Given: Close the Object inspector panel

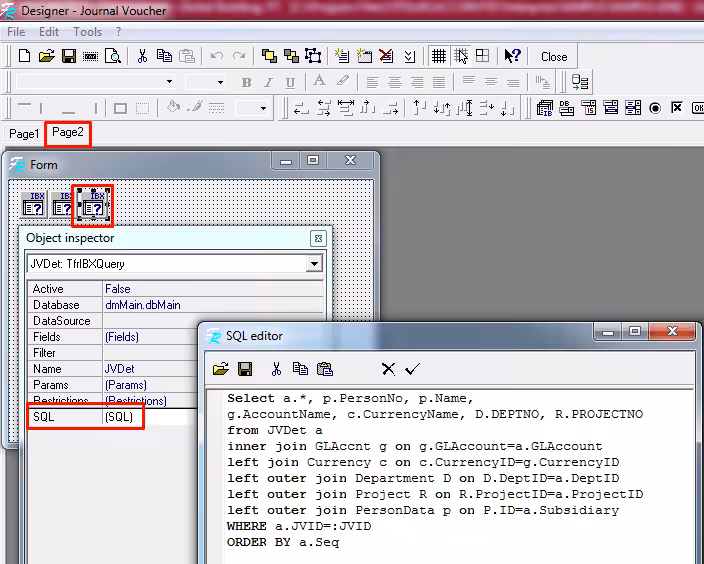Looking at the screenshot, I should coord(318,238).
